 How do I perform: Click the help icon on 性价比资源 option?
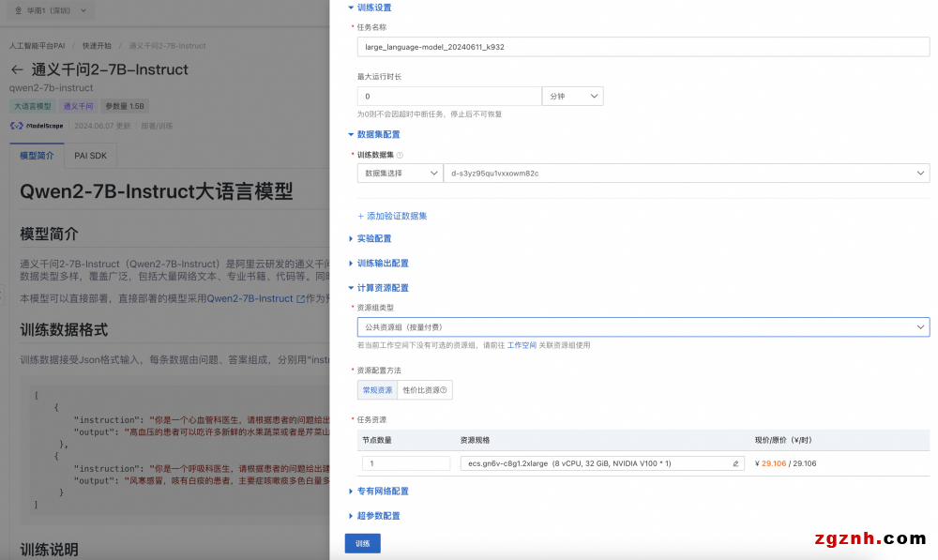[443, 390]
